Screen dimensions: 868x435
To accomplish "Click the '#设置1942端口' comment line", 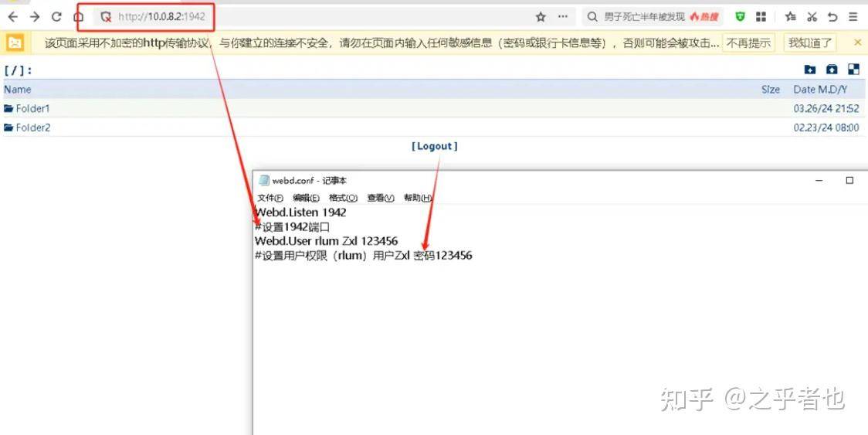I will (292, 226).
